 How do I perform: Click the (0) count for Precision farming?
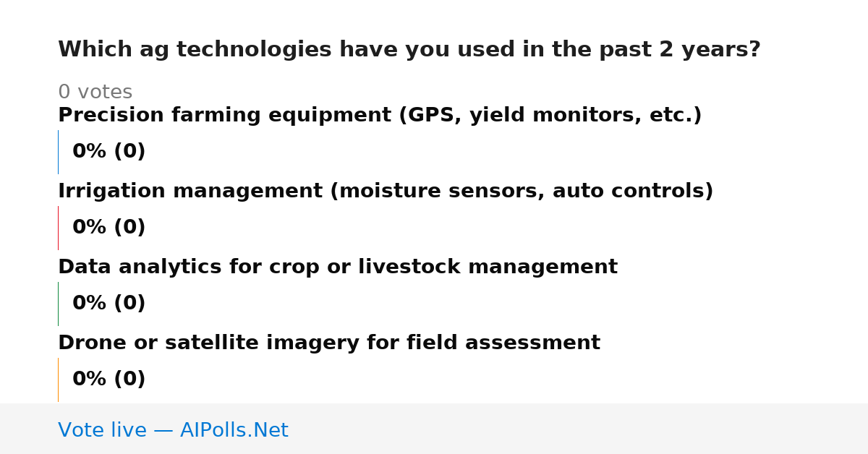pos(129,152)
